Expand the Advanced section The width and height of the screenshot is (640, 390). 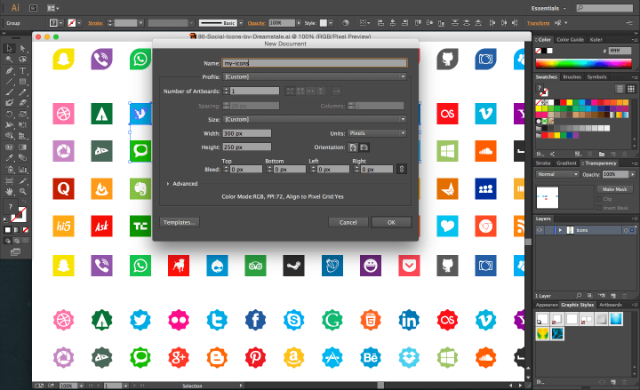tap(168, 184)
